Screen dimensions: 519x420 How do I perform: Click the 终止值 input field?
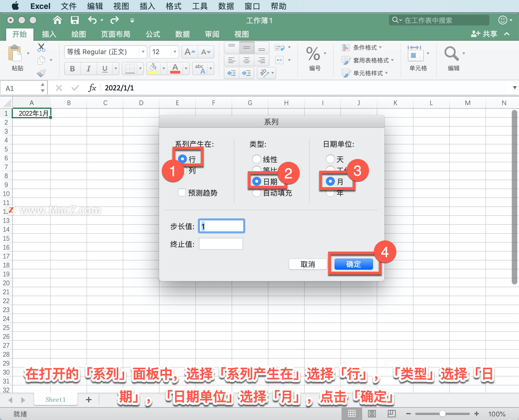pyautogui.click(x=221, y=244)
